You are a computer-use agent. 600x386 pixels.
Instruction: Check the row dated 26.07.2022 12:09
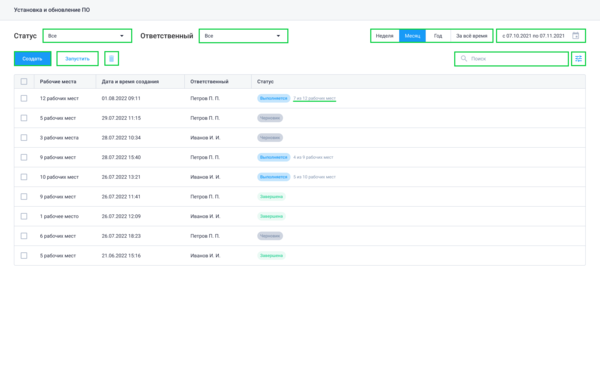pyautogui.click(x=24, y=216)
